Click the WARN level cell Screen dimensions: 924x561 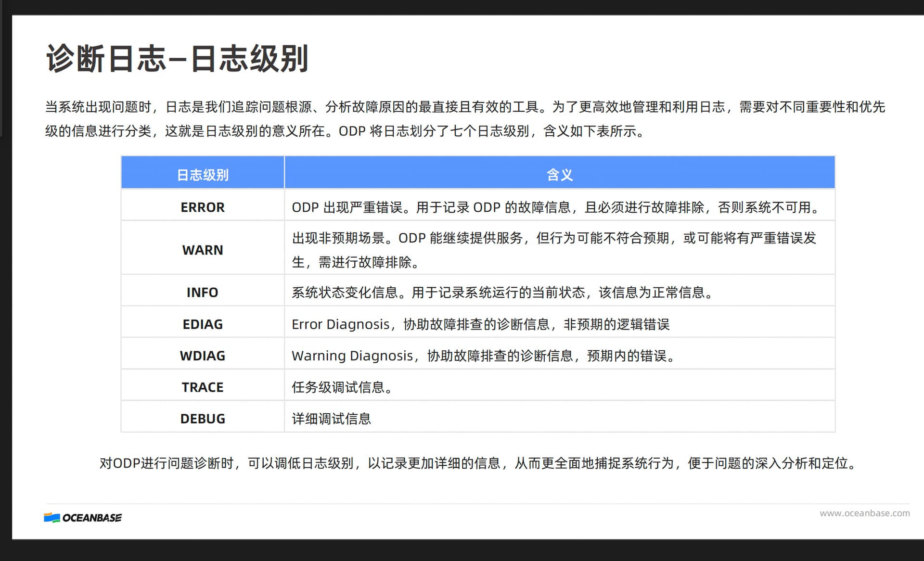point(203,250)
